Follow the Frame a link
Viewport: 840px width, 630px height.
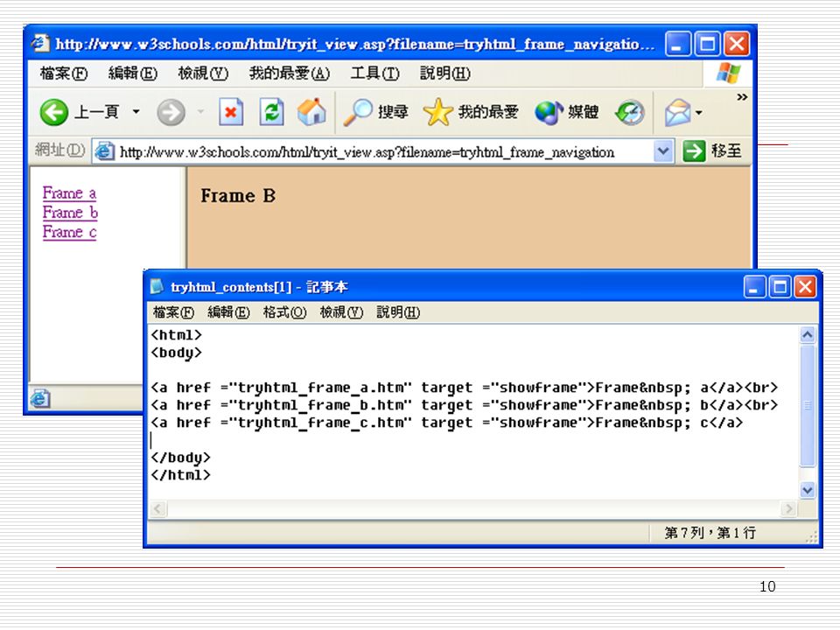pyautogui.click(x=70, y=192)
